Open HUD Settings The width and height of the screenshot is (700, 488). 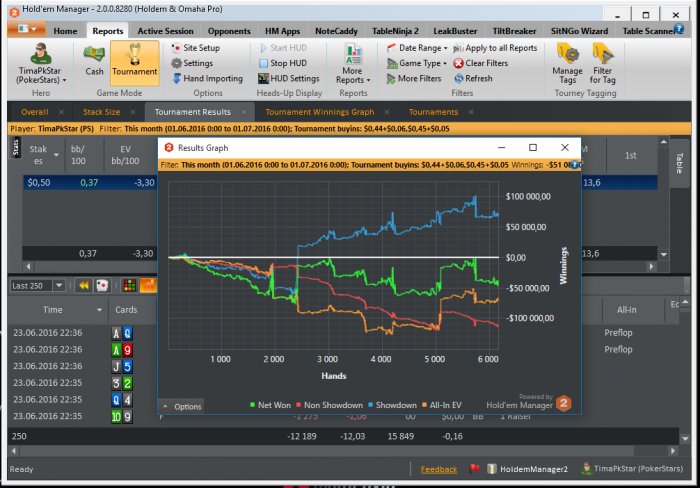click(289, 79)
